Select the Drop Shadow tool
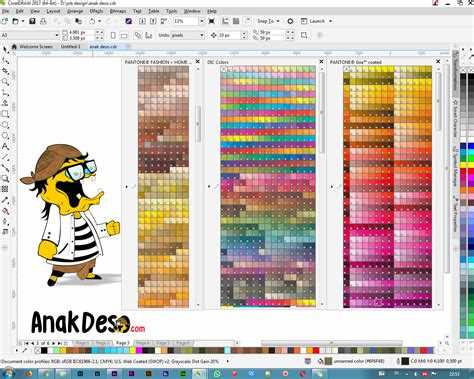474x379 pixels. pos(5,178)
